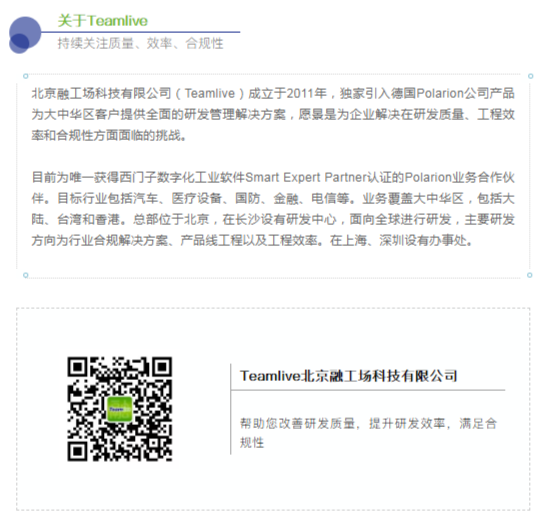Click the second paragraph's last line 方向为行业合规解决方案
This screenshot has width=544, height=527.
click(x=252, y=240)
